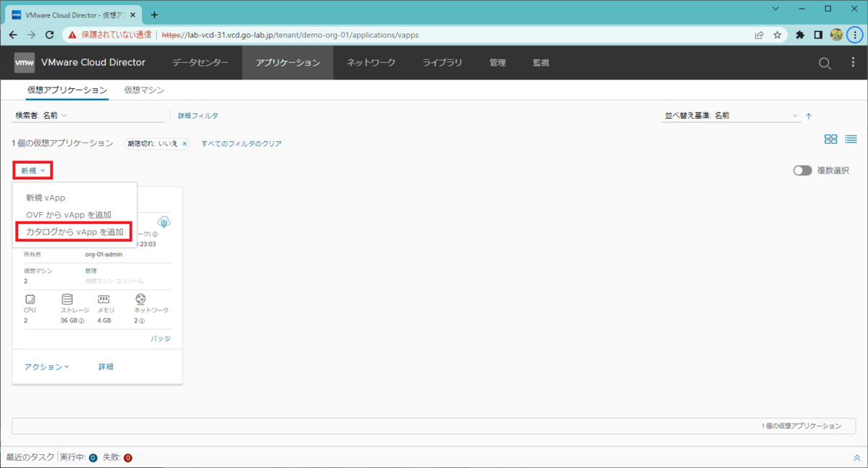Viewport: 868px width, 468px height.
Task: Go back in browser
Action: [x=13, y=35]
